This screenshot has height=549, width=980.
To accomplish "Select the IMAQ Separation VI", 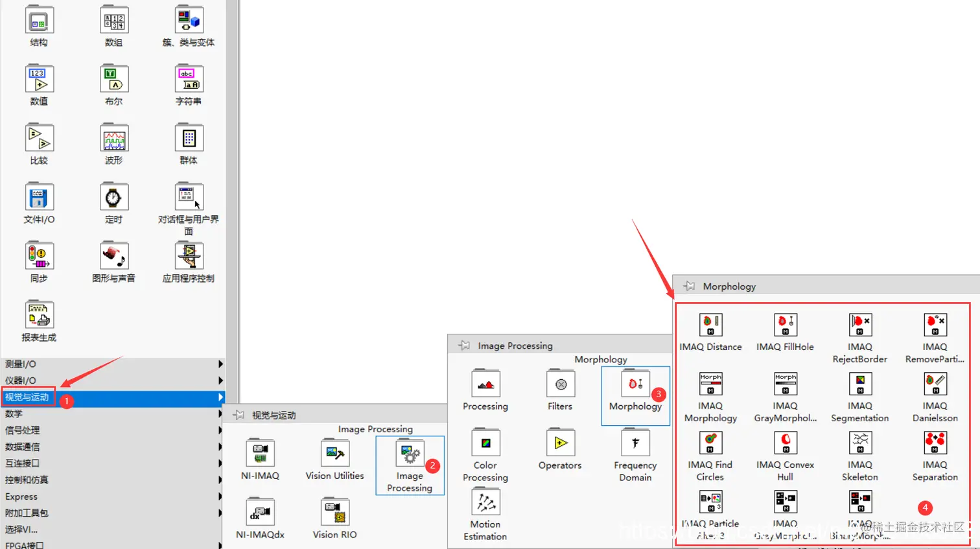I will click(935, 443).
